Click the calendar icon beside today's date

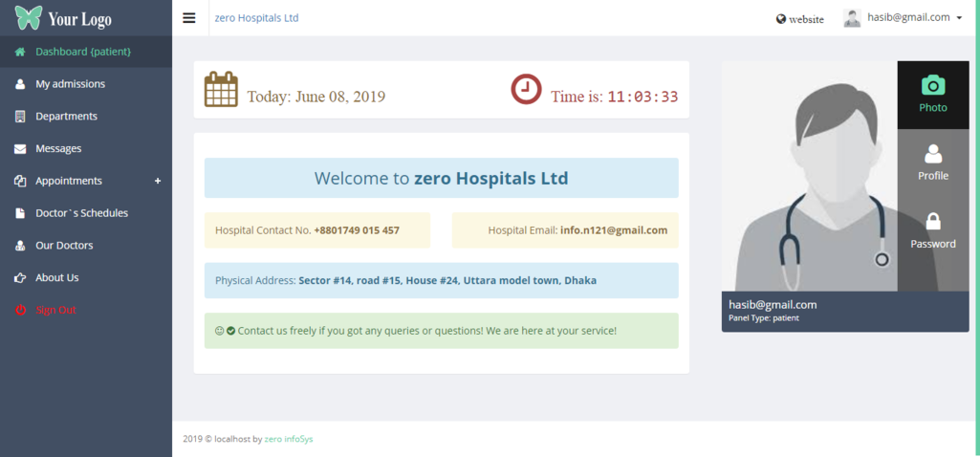[x=221, y=89]
